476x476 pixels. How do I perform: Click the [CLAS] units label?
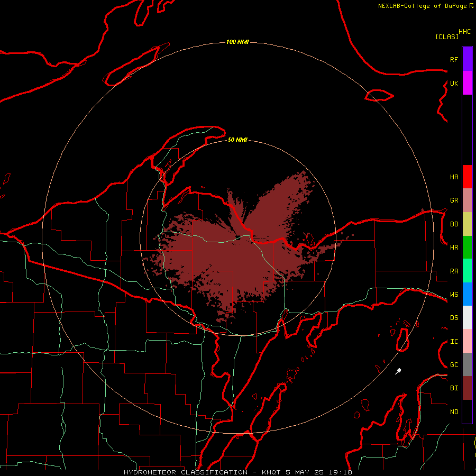[x=447, y=36]
